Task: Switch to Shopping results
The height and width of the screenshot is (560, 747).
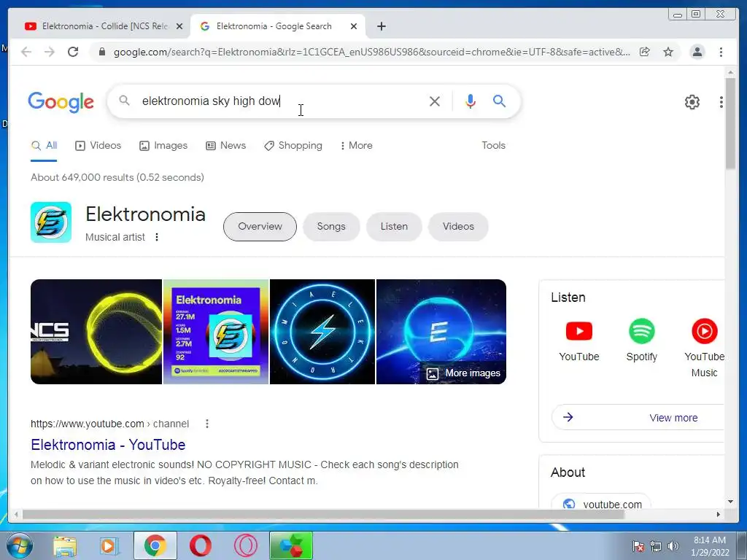Action: pyautogui.click(x=293, y=146)
